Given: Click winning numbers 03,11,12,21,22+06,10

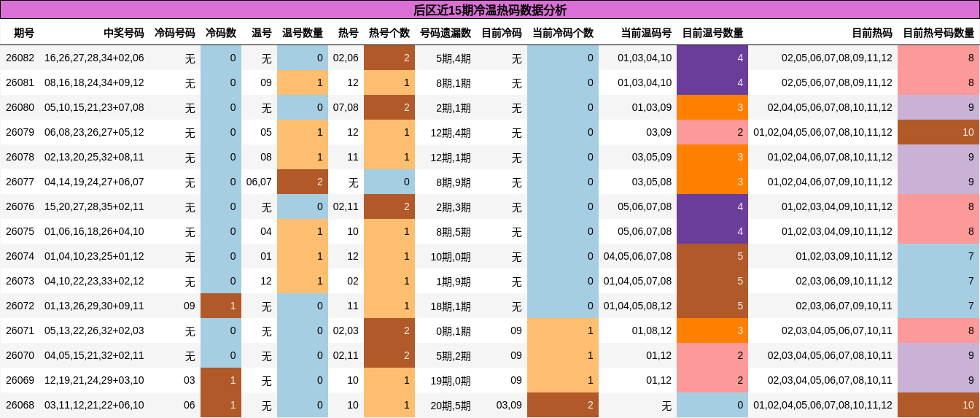Looking at the screenshot, I should [x=94, y=405].
